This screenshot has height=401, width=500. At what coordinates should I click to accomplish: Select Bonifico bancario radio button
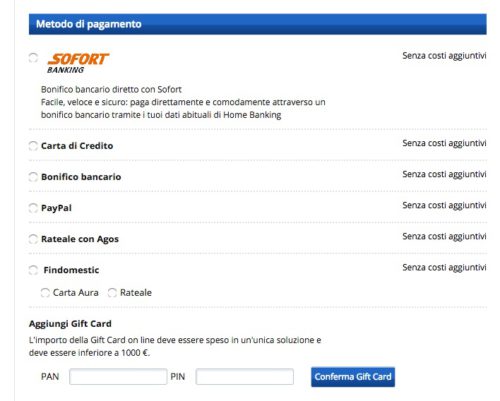(33, 177)
